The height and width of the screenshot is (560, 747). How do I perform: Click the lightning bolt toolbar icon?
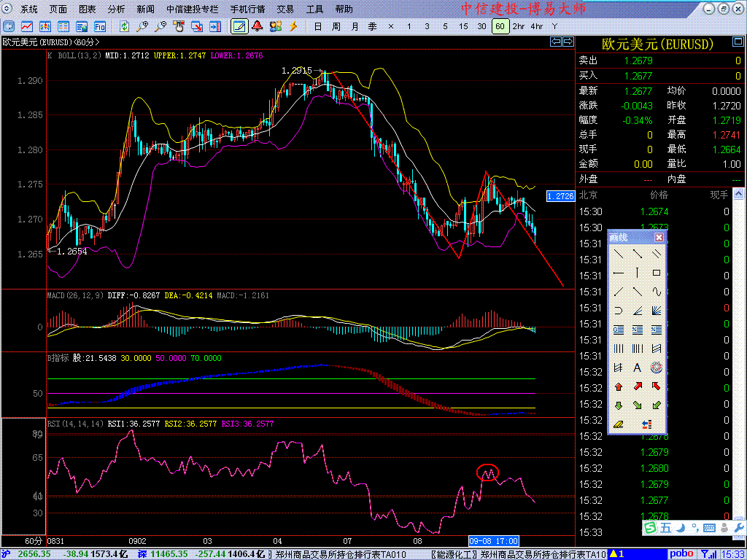pyautogui.click(x=294, y=26)
